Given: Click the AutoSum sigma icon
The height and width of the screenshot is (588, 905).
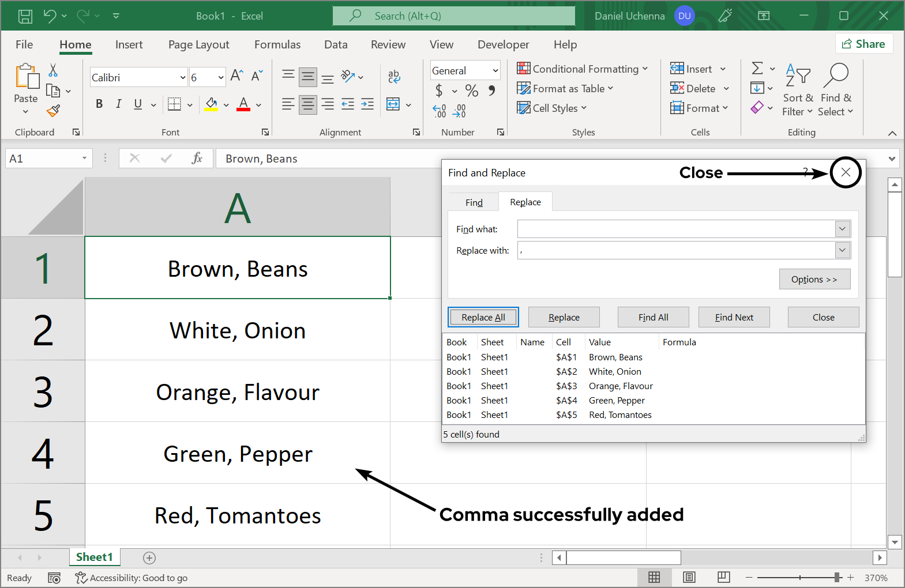Looking at the screenshot, I should [757, 69].
